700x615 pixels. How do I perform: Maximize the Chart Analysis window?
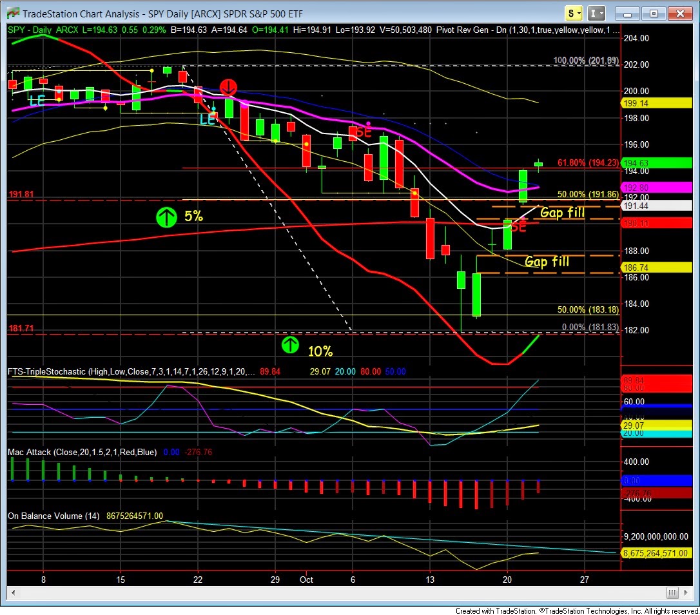coord(654,14)
